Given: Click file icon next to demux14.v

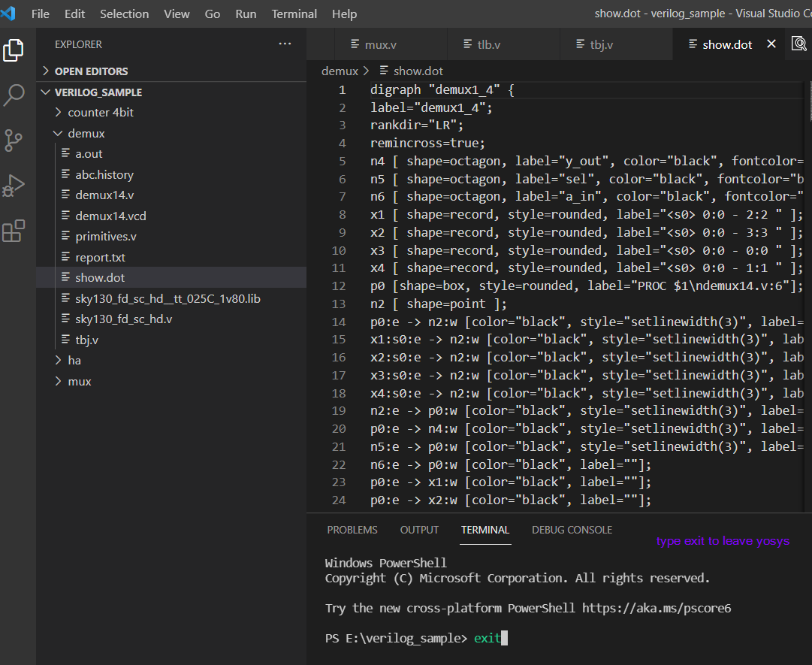Looking at the screenshot, I should [66, 195].
